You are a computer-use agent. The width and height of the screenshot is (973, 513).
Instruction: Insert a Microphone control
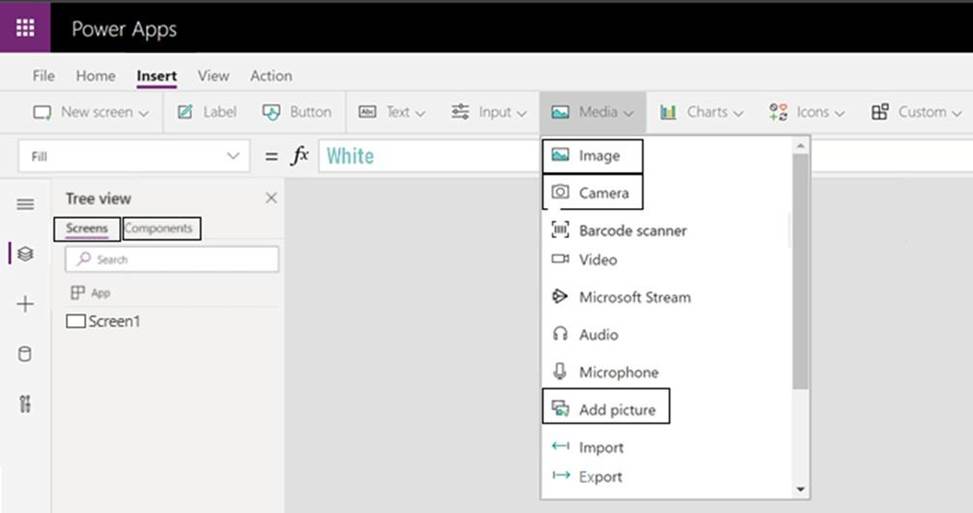[618, 372]
